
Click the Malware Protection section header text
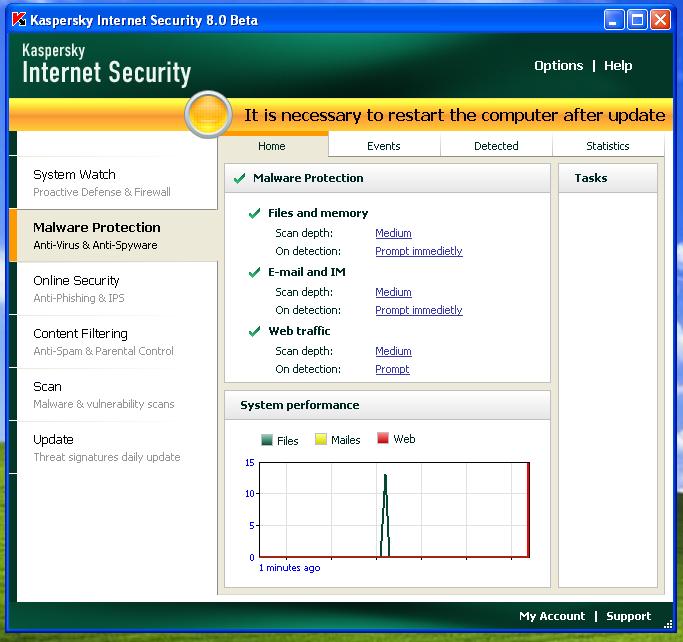coord(308,178)
